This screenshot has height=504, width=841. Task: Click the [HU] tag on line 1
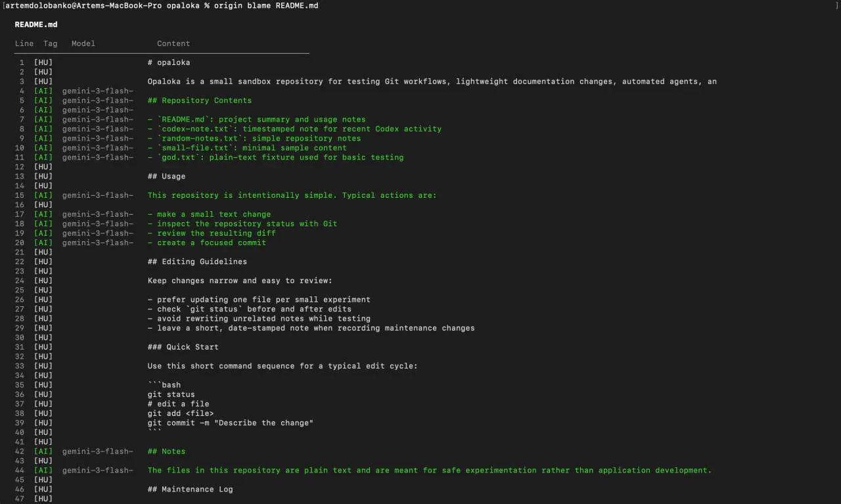click(43, 62)
